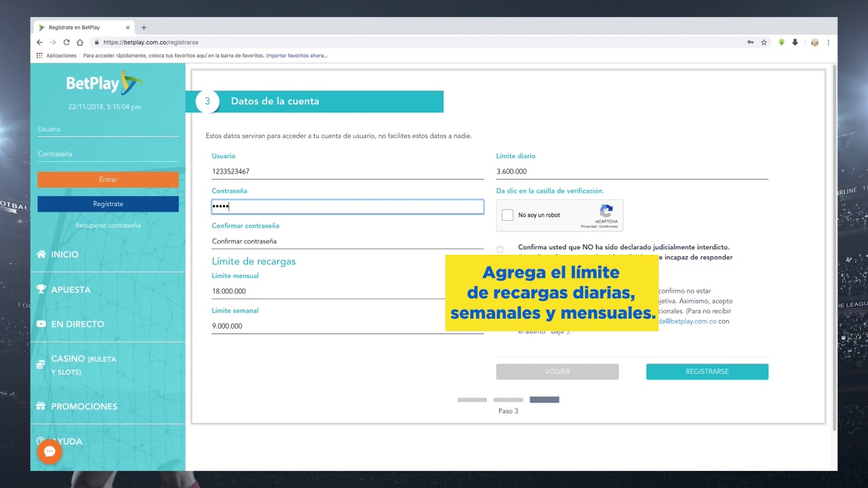Click the blue Regístrate sidebar button
This screenshot has height=488, width=868.
(x=108, y=204)
